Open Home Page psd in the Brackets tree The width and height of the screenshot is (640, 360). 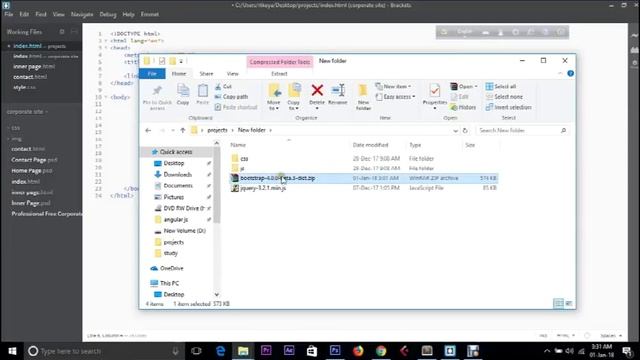pyautogui.click(x=31, y=171)
